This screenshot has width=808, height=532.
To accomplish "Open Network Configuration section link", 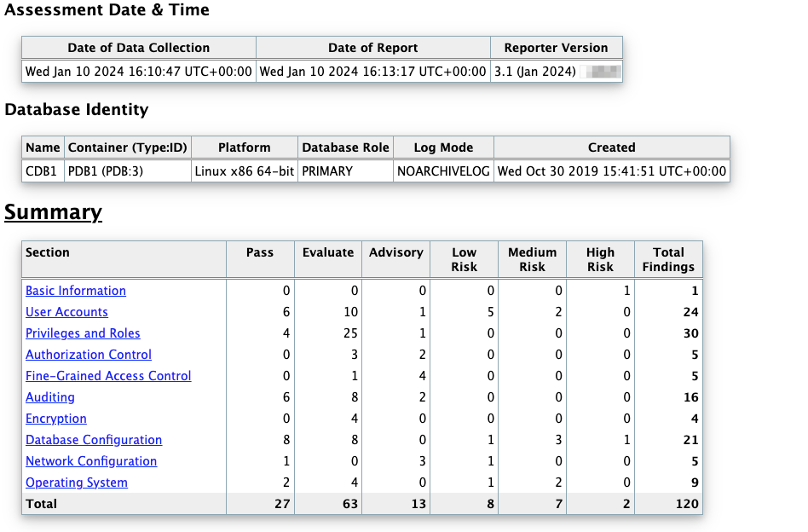I will [91, 461].
